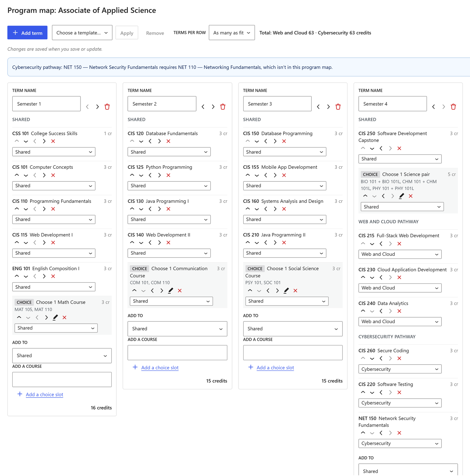Add a choice slot to Semester 1
Viewport: 470px width, 476px height.
[x=44, y=395]
